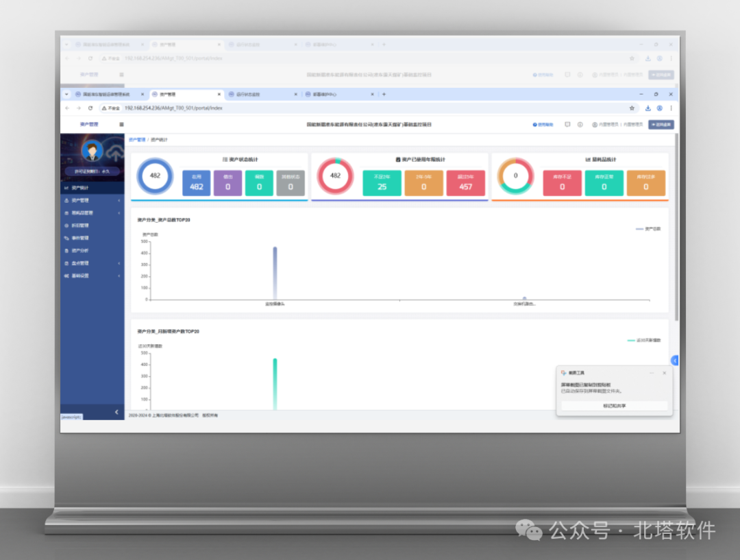This screenshot has width=740, height=560.
Task: Dismiss the screenshot notification with X
Action: point(665,373)
